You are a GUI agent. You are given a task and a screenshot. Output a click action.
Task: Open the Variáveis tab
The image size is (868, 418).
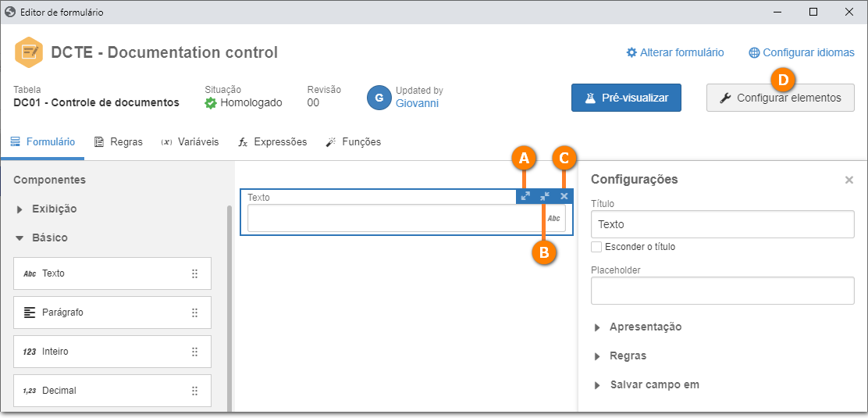tap(190, 142)
